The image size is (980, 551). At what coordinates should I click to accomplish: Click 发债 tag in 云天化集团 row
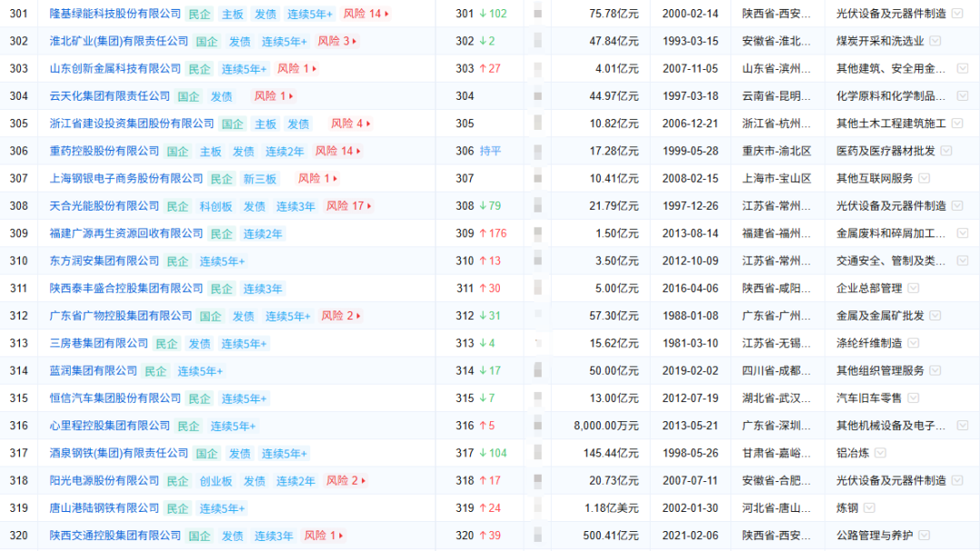pyautogui.click(x=221, y=96)
